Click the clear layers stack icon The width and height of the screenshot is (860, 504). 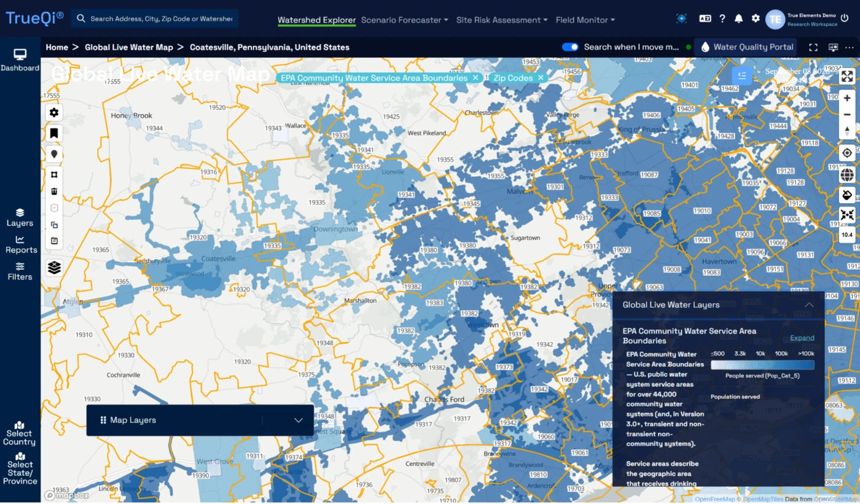[54, 268]
